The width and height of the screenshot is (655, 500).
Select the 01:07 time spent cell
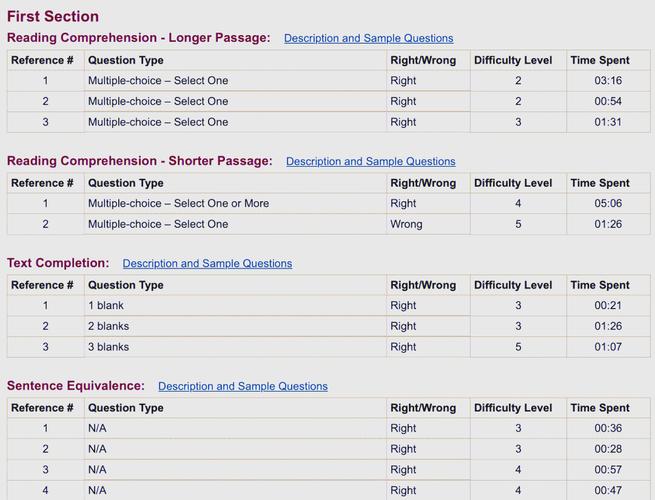click(608, 347)
